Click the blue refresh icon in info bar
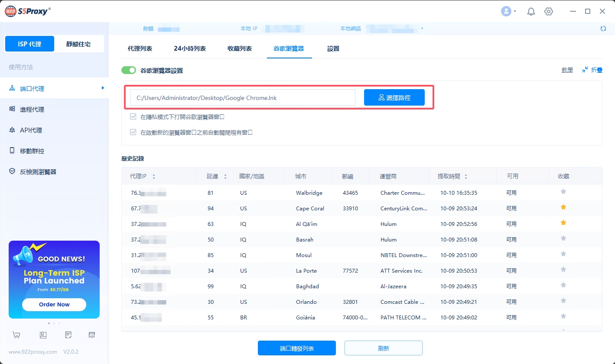Image resolution: width=615 pixels, height=364 pixels. point(603,29)
